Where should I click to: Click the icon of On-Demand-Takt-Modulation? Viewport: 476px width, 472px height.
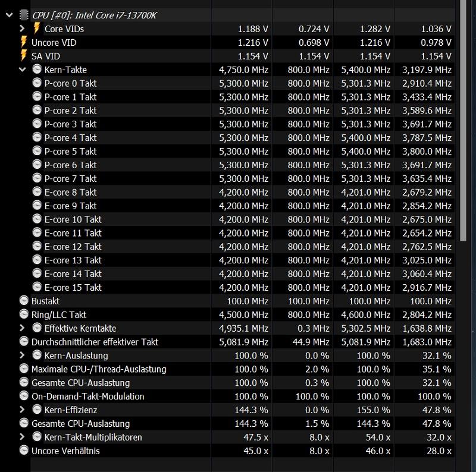pos(24,396)
